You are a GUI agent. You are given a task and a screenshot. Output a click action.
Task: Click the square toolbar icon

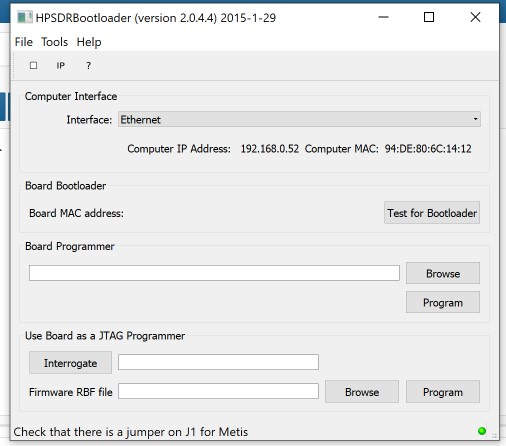(33, 65)
